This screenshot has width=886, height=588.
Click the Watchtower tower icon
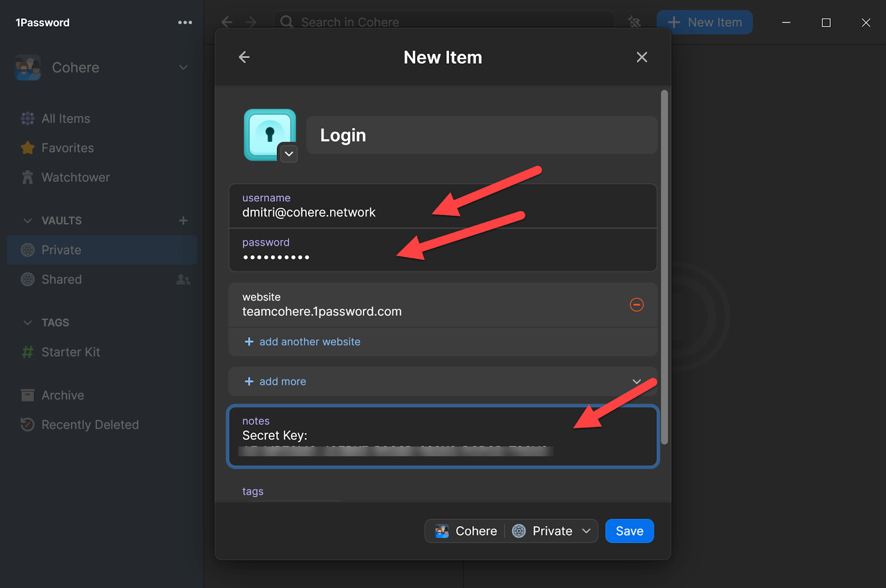[x=28, y=177]
